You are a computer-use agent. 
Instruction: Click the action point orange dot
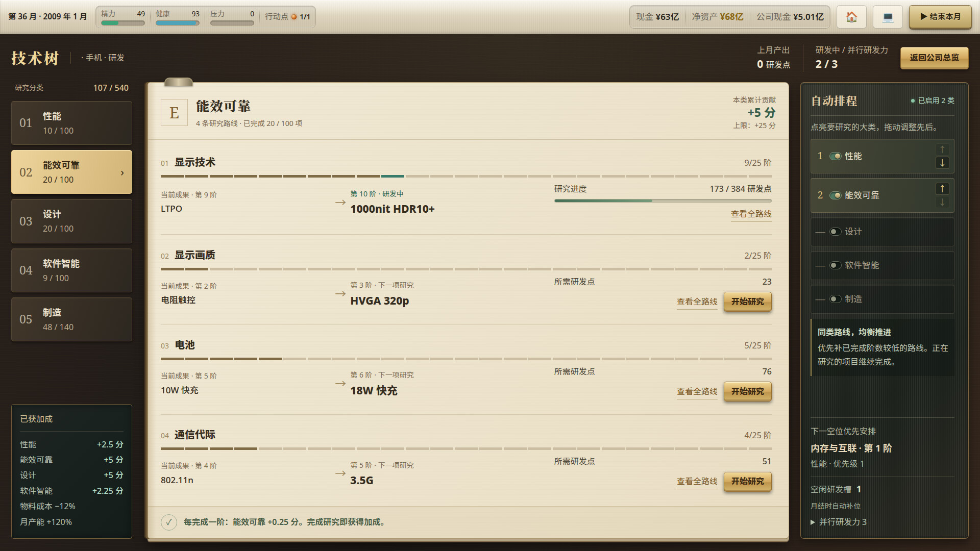tap(294, 17)
